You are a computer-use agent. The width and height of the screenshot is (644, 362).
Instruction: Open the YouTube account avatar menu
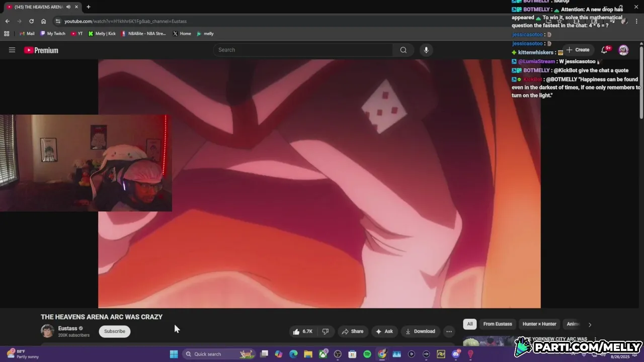623,50
